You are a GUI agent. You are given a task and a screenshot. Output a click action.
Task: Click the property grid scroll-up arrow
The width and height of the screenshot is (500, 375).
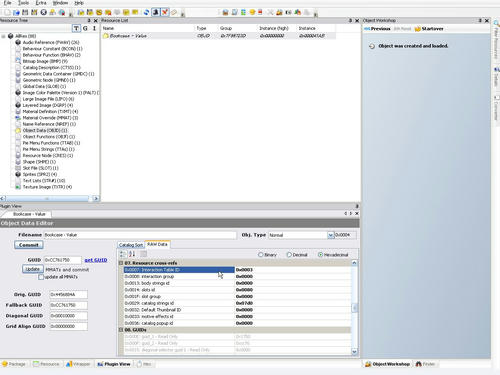[354, 263]
